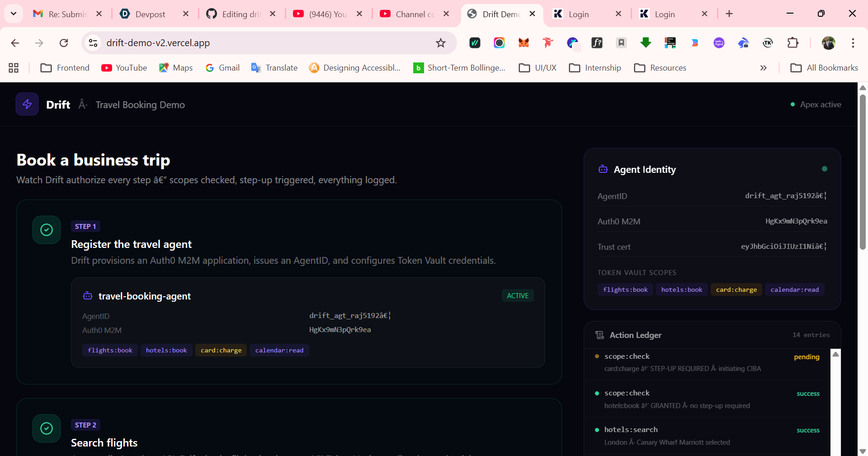Click flights:book scope in travel-booking-agent card
Image resolution: width=868 pixels, height=456 pixels.
click(x=110, y=350)
